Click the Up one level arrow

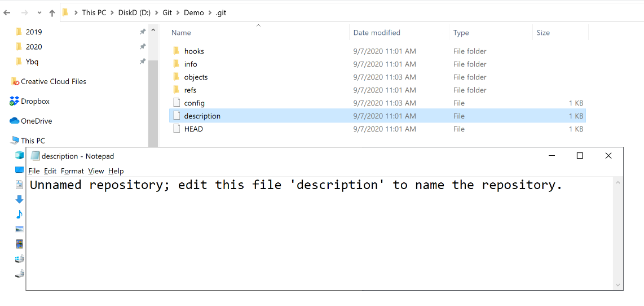(52, 13)
